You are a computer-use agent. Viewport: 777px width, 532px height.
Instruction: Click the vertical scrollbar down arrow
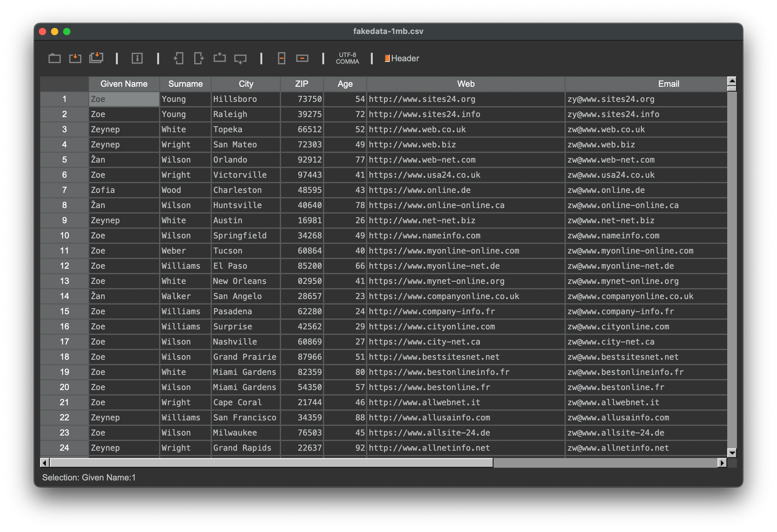[x=732, y=453]
